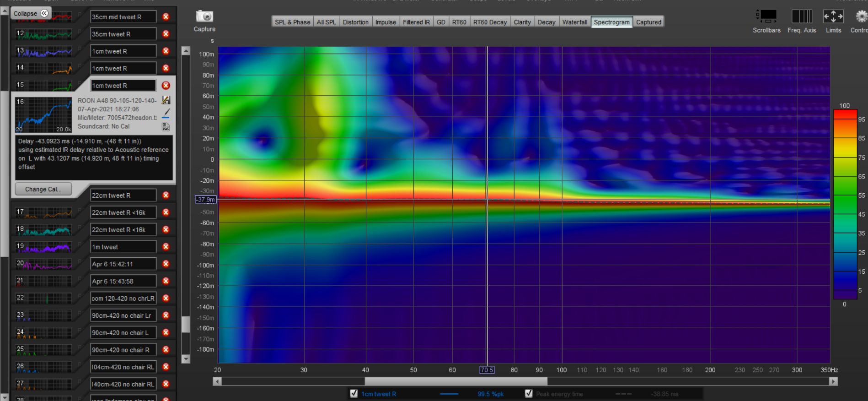Select measurement thumbnail number 13
868x401 pixels.
pyautogui.click(x=43, y=51)
